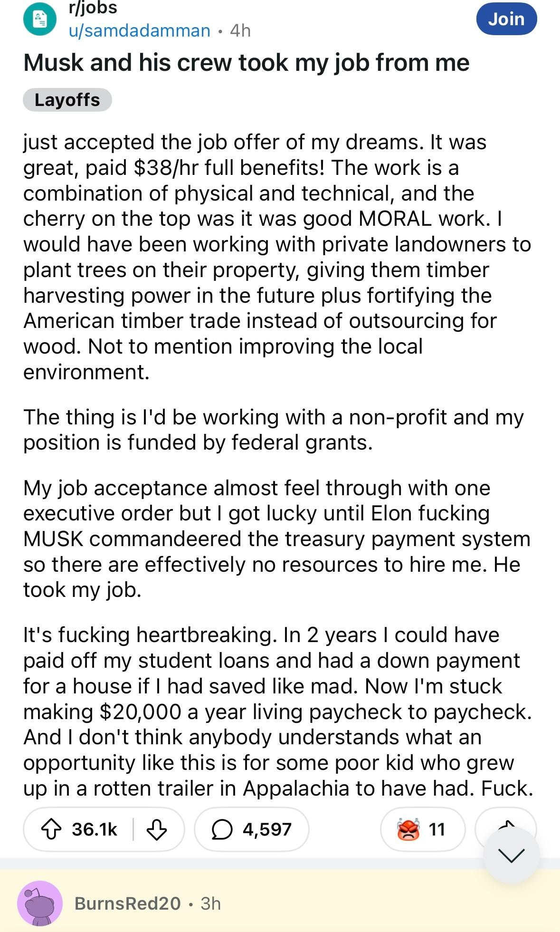Open BurnsRed20's Snoo avatar
Screen dimensions: 560x932
point(40,903)
